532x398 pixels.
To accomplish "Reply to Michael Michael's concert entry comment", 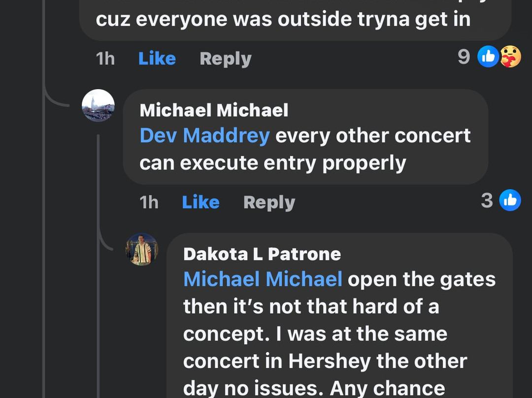I will 269,202.
